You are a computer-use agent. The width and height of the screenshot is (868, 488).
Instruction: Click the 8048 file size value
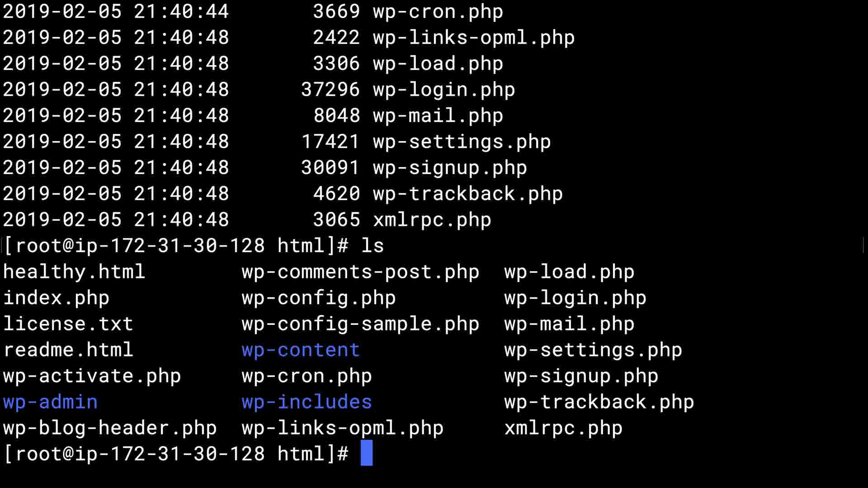(x=337, y=116)
